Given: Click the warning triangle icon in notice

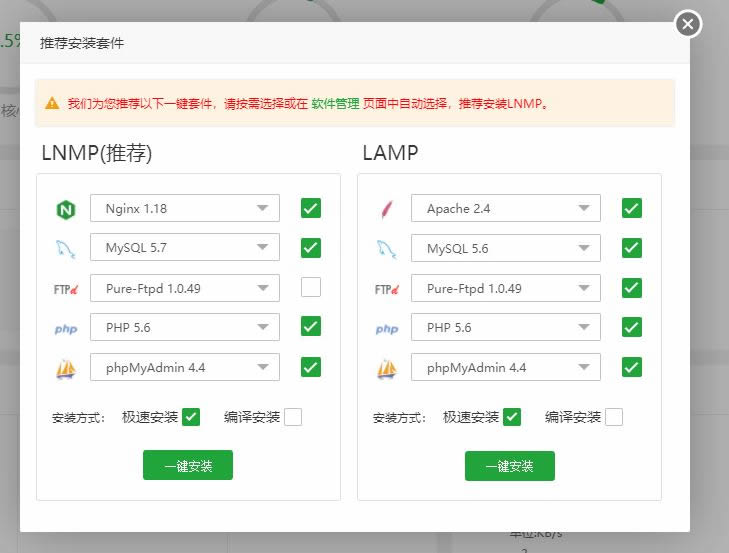Looking at the screenshot, I should 52,103.
